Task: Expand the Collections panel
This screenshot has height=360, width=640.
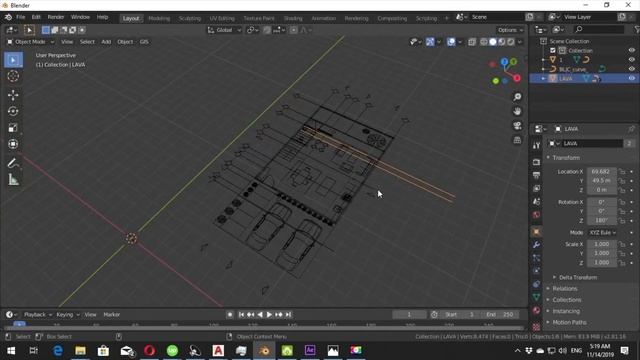Action: point(567,300)
